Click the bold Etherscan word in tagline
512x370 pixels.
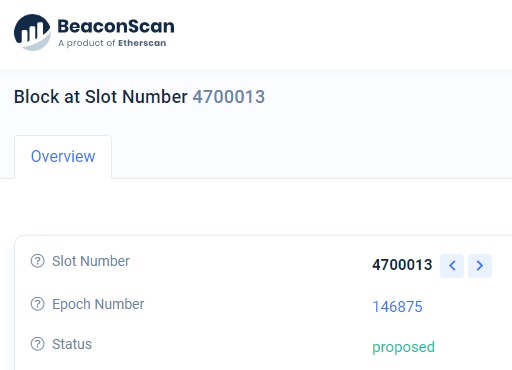tap(142, 43)
